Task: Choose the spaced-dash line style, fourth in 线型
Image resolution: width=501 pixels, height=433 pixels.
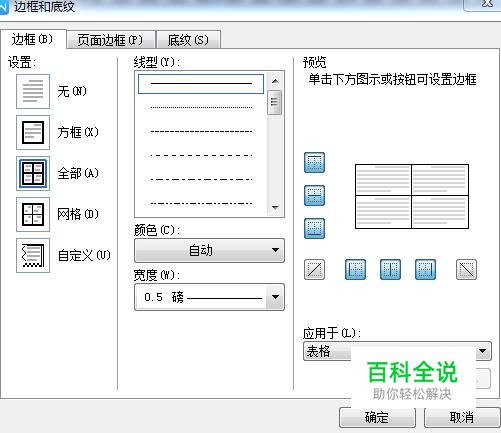Action: [201, 156]
